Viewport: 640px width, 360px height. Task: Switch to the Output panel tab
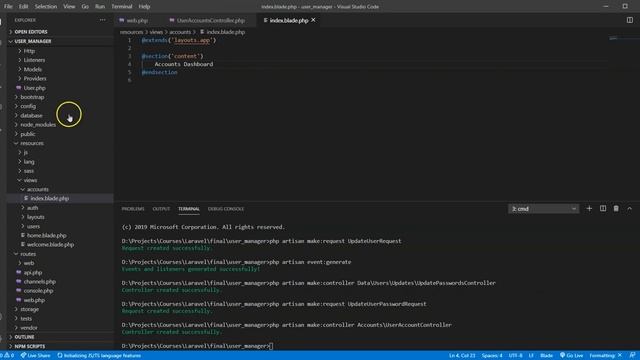pyautogui.click(x=161, y=209)
